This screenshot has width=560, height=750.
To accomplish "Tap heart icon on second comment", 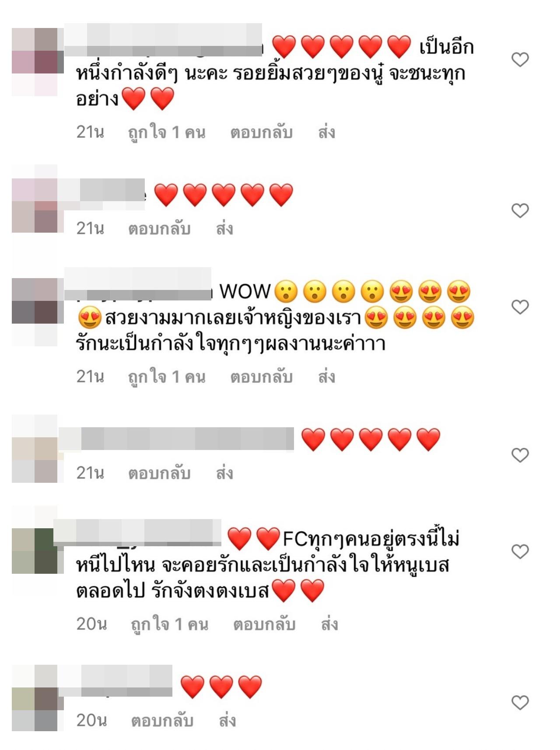I will (520, 211).
